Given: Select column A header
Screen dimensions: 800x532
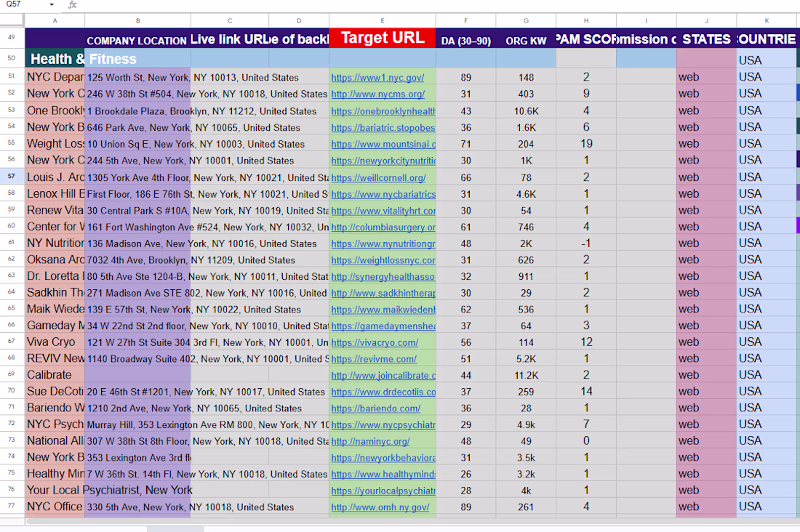Looking at the screenshot, I should click(55, 21).
